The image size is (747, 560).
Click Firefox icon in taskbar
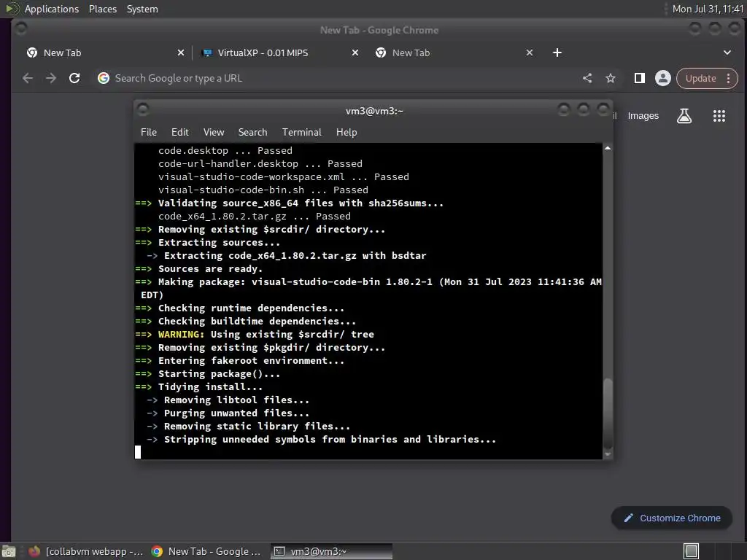point(34,551)
